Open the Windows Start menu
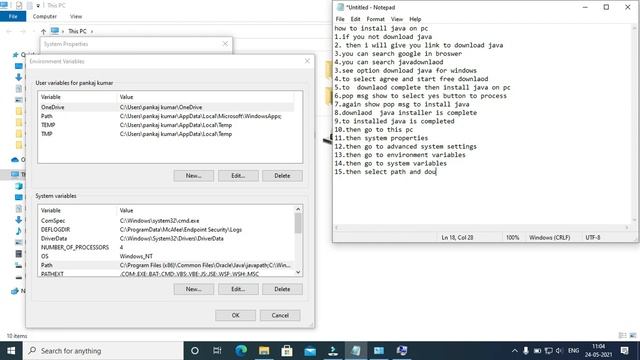 click(11, 351)
